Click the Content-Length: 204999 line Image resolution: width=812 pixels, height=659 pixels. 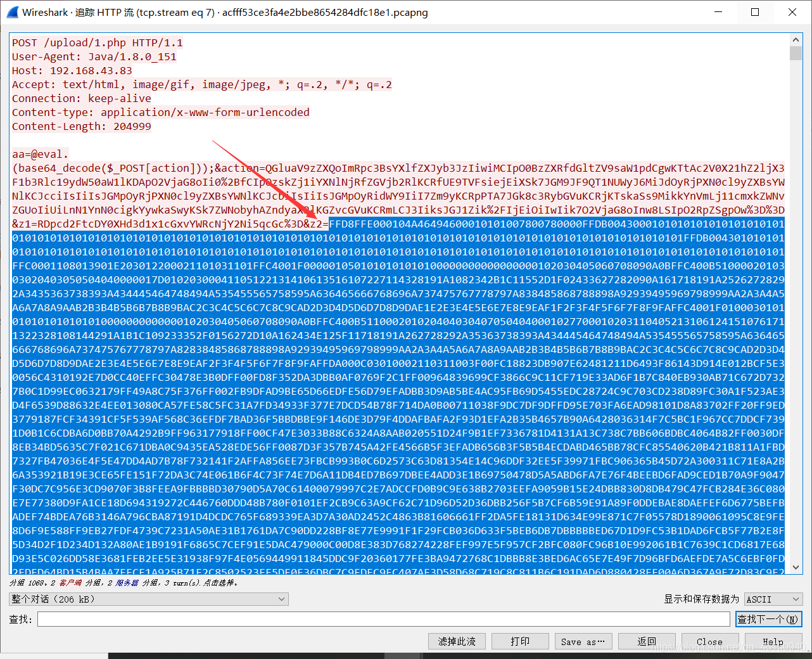click(82, 126)
